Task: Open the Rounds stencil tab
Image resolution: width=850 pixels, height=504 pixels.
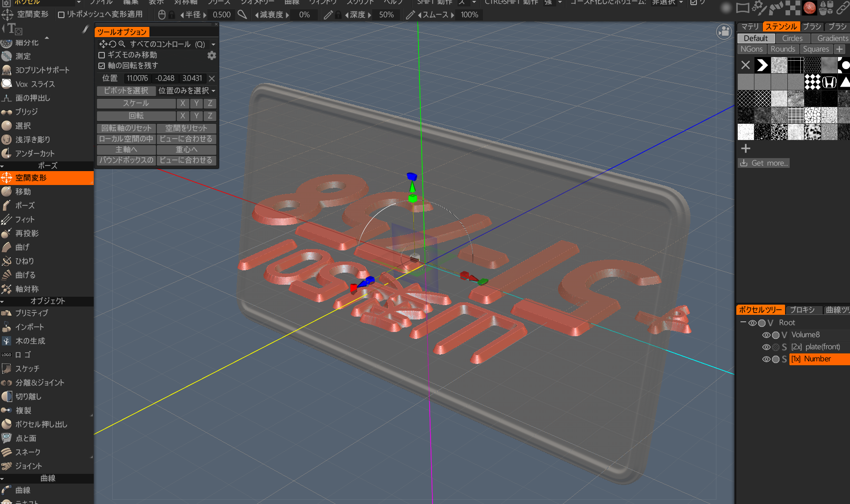Action: pos(783,49)
